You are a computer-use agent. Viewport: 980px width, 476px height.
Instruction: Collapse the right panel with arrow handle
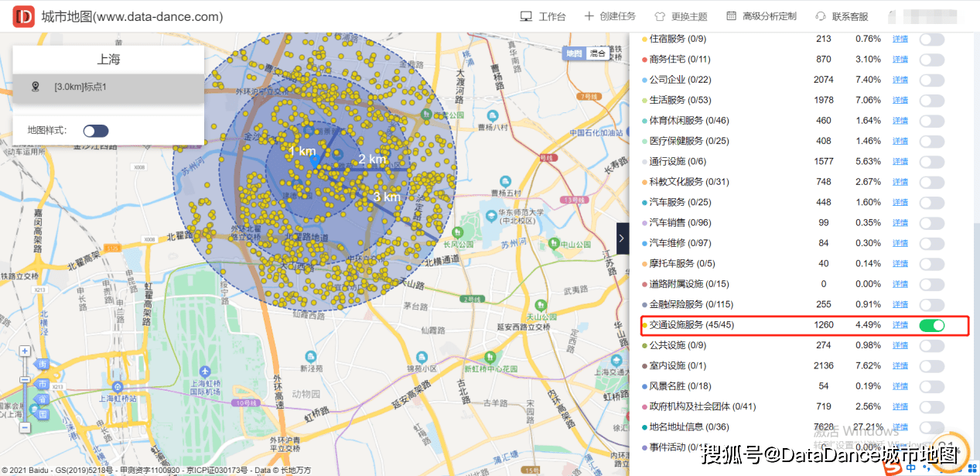coord(622,238)
